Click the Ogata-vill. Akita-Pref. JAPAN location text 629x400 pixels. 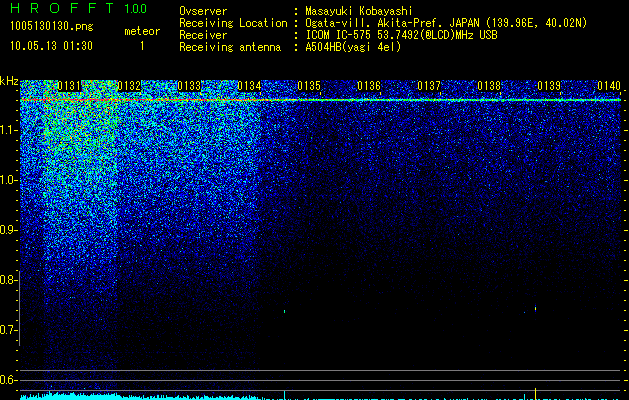(446, 23)
